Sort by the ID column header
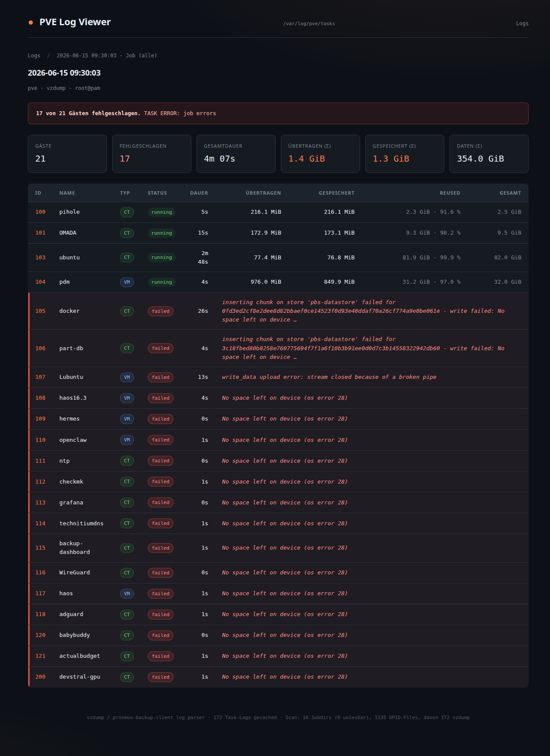The image size is (550, 756). pos(38,193)
